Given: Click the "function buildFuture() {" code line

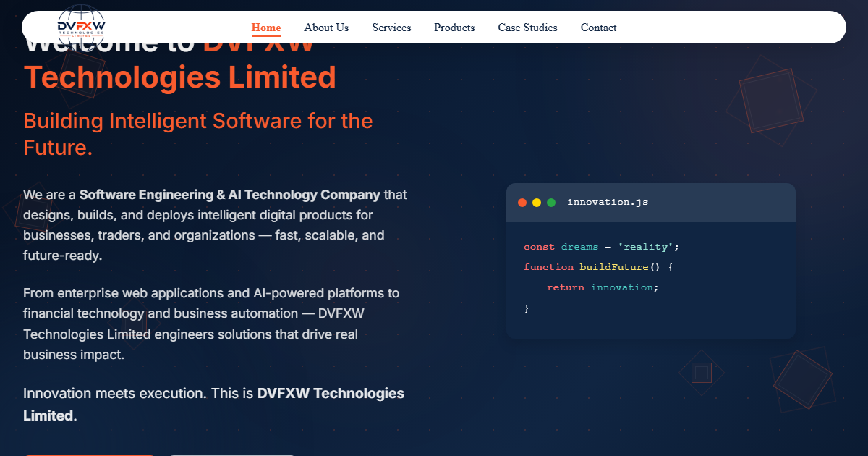Looking at the screenshot, I should pyautogui.click(x=599, y=267).
